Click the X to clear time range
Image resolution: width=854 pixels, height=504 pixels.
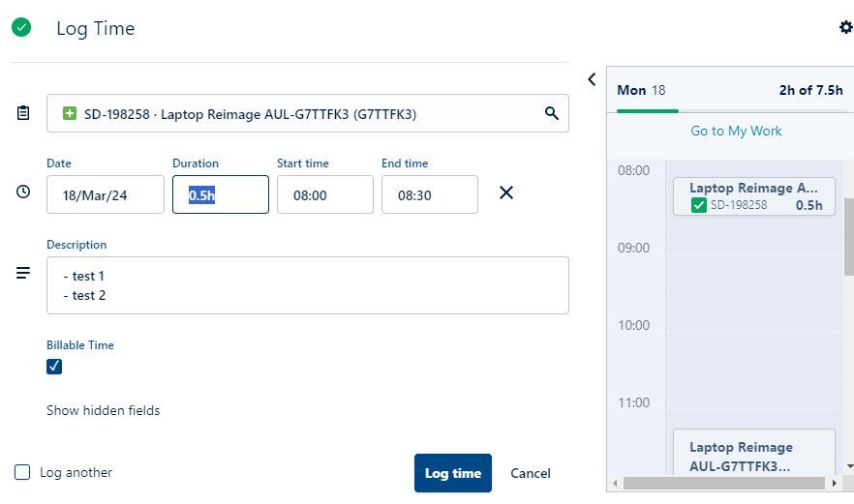pos(505,193)
